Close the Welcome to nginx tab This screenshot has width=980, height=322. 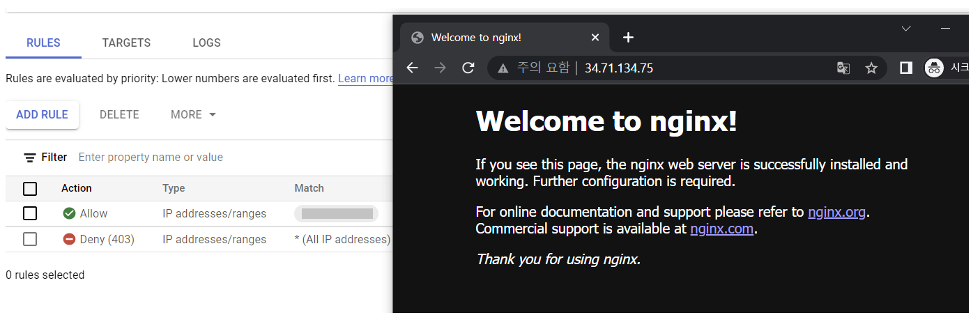[x=595, y=37]
